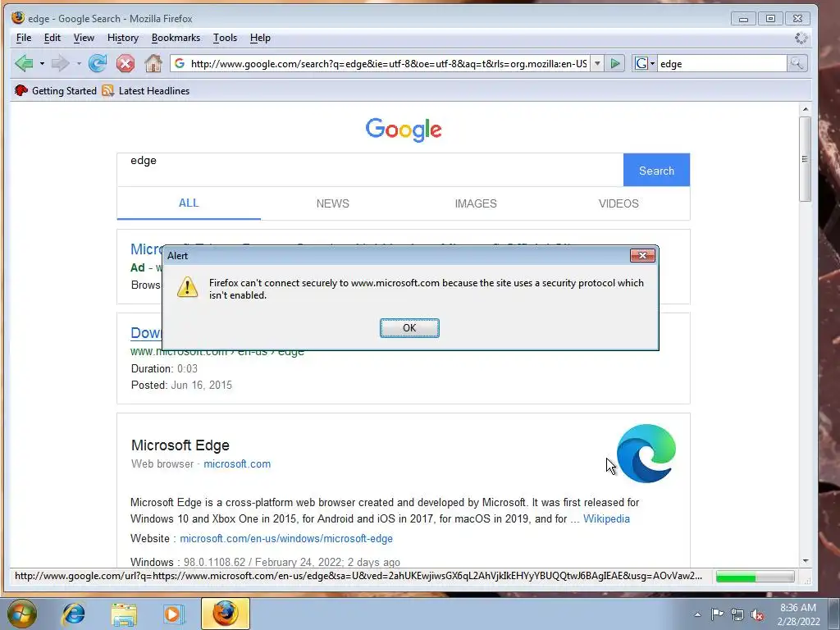Open Windows Media Player from the taskbar

pyautogui.click(x=174, y=614)
